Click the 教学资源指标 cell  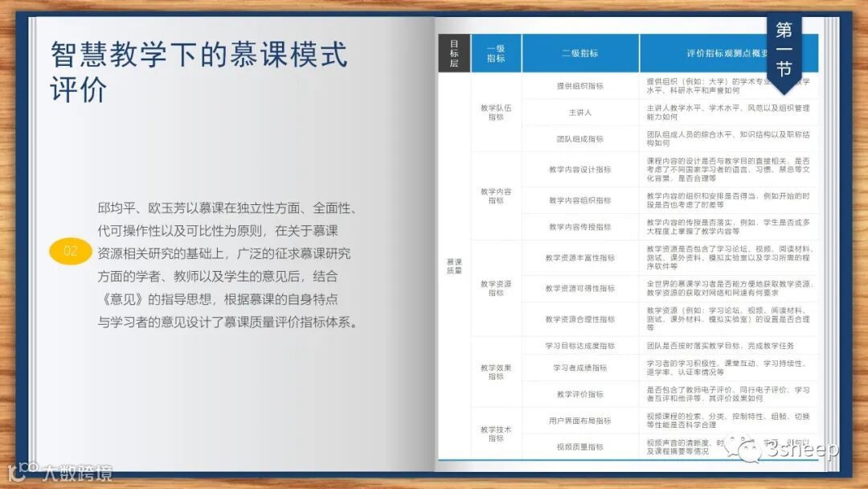496,288
